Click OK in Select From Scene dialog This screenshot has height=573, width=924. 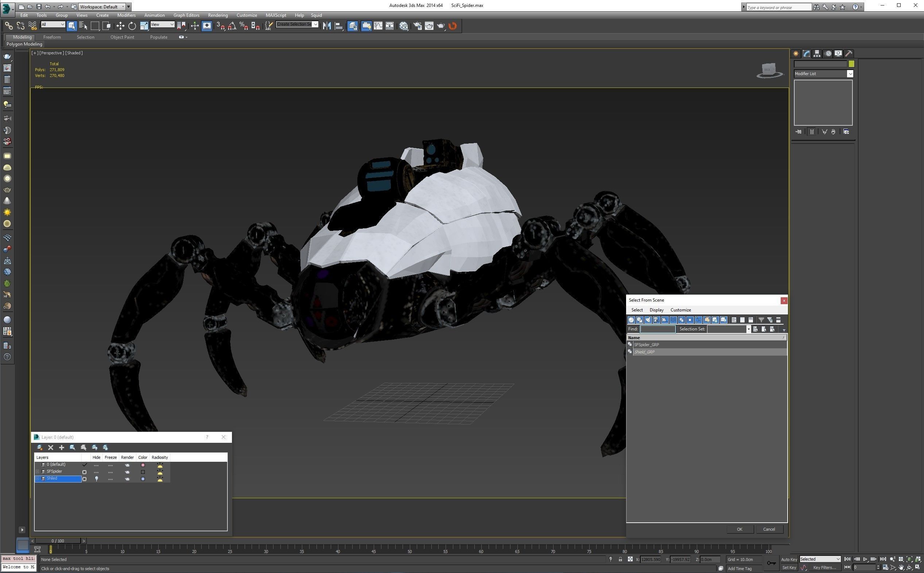point(739,530)
